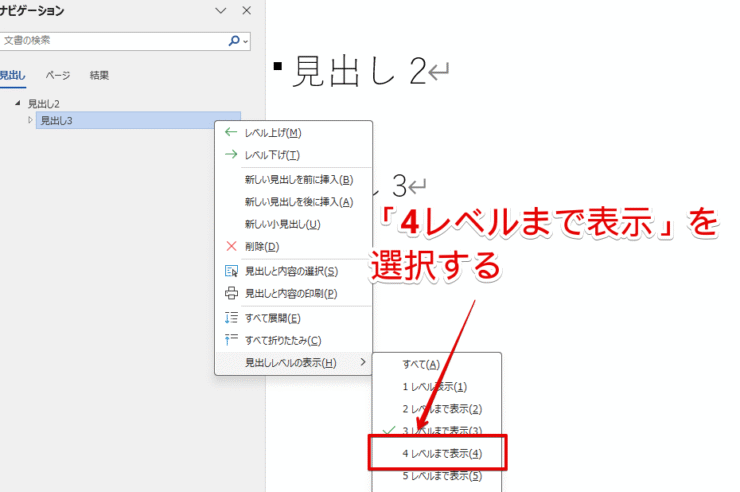The width and height of the screenshot is (740, 492).
Task: Click the red X delete icon
Action: pos(231,246)
